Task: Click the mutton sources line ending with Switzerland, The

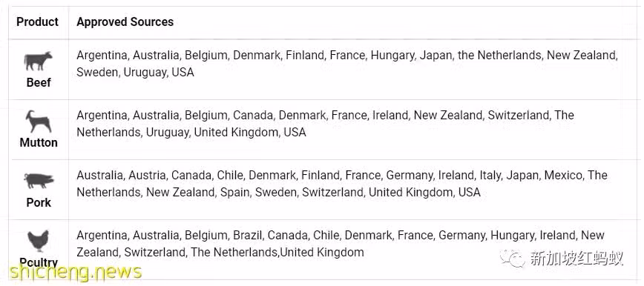Action: [325, 116]
